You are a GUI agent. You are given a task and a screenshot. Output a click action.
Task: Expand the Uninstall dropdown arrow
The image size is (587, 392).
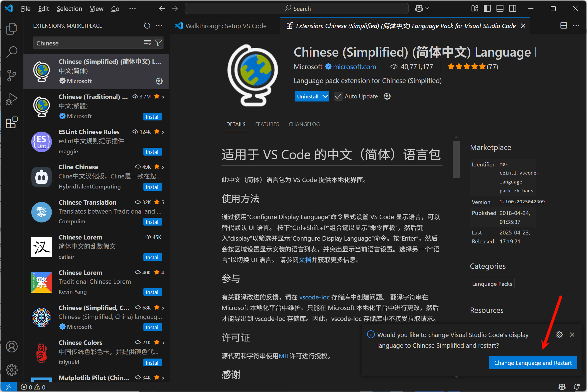point(325,96)
